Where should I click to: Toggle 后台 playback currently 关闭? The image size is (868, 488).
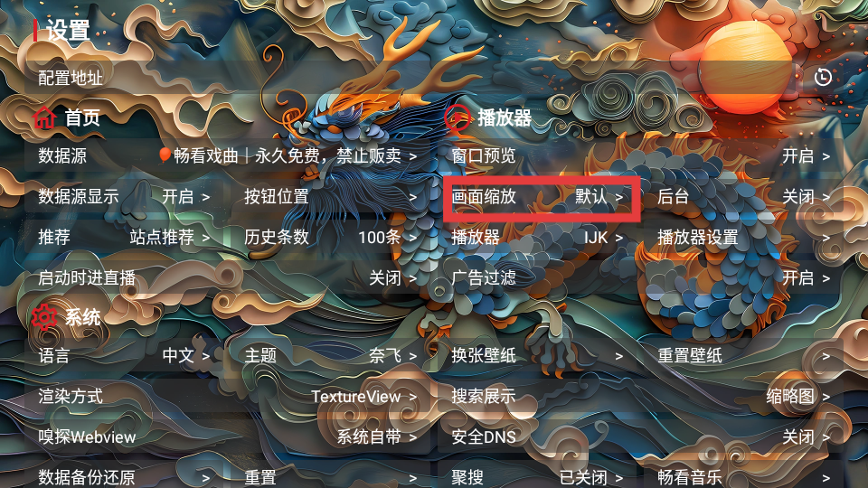click(x=743, y=196)
